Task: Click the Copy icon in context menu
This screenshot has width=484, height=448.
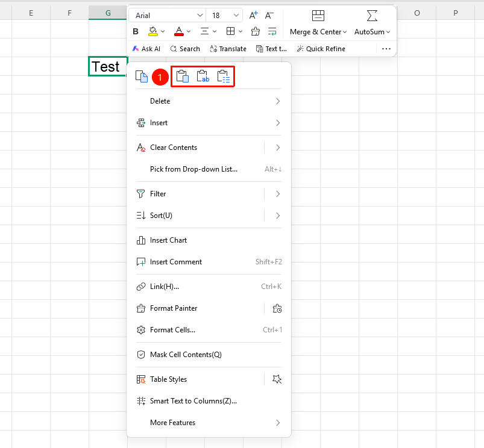Action: (x=142, y=76)
